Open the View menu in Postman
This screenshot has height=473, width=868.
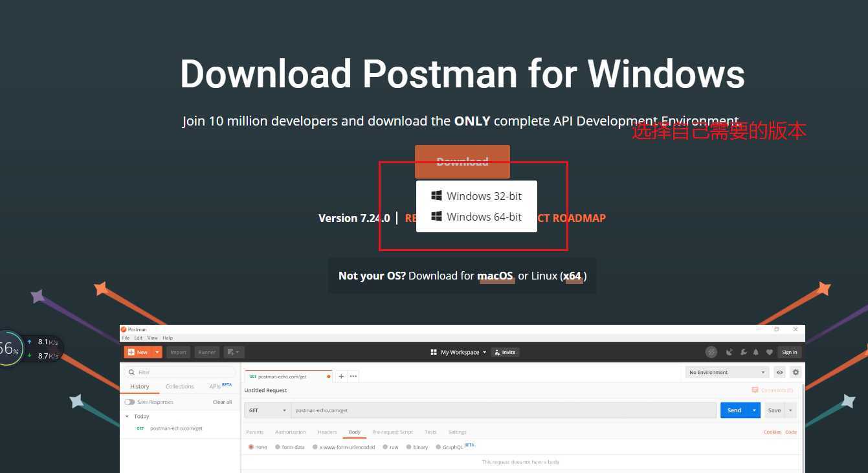152,338
